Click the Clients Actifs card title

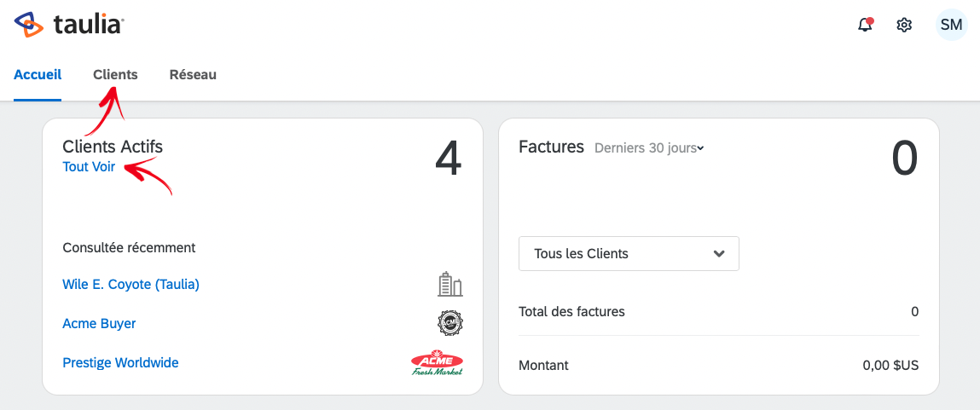(113, 147)
